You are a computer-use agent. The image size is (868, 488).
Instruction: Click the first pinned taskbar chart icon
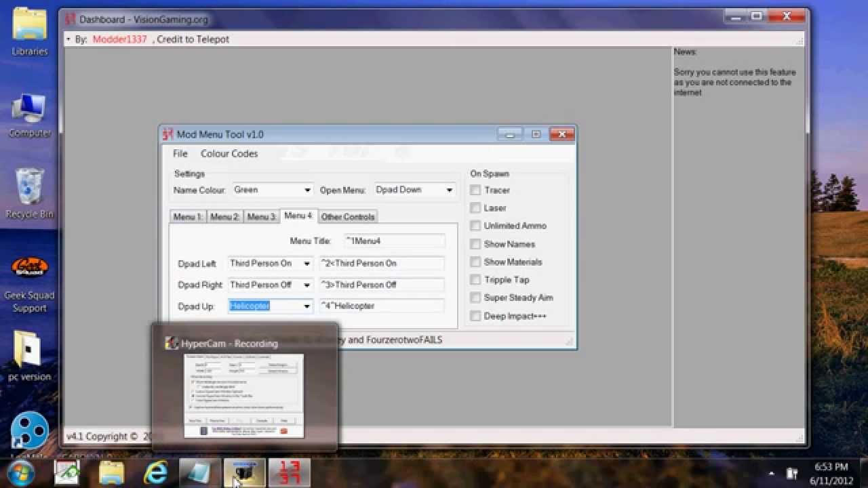(68, 473)
